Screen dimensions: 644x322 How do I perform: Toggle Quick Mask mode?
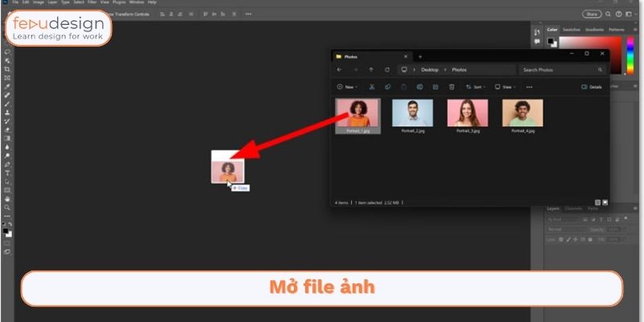(7, 243)
